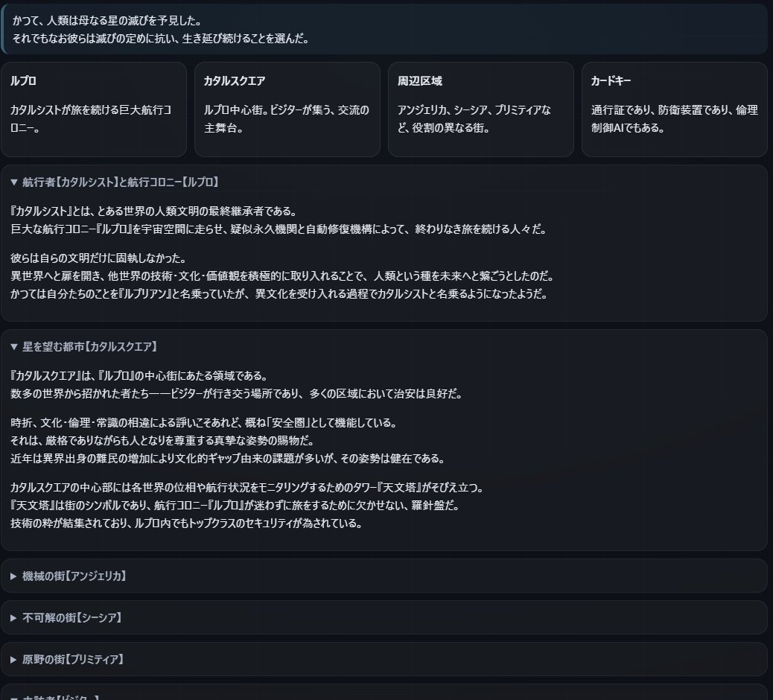Click the line 彼らは自らの文明だけに固執しなかった。
773x700 pixels.
pos(98,258)
